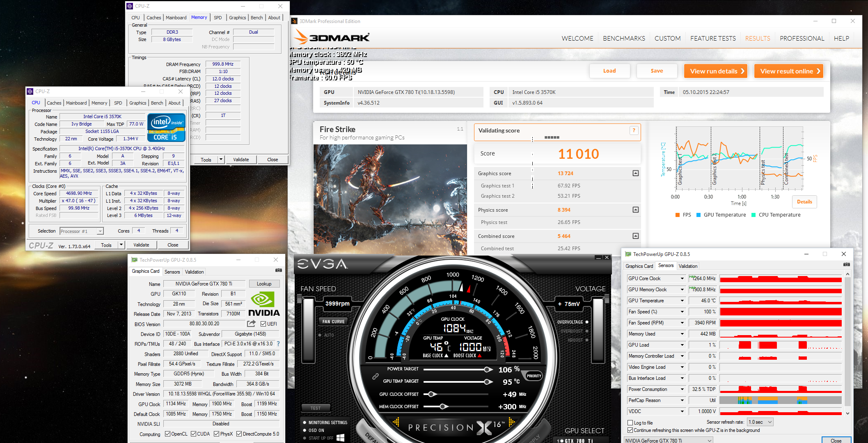Click the link icon beside Power Target
This screenshot has width=868, height=443.
375,376
